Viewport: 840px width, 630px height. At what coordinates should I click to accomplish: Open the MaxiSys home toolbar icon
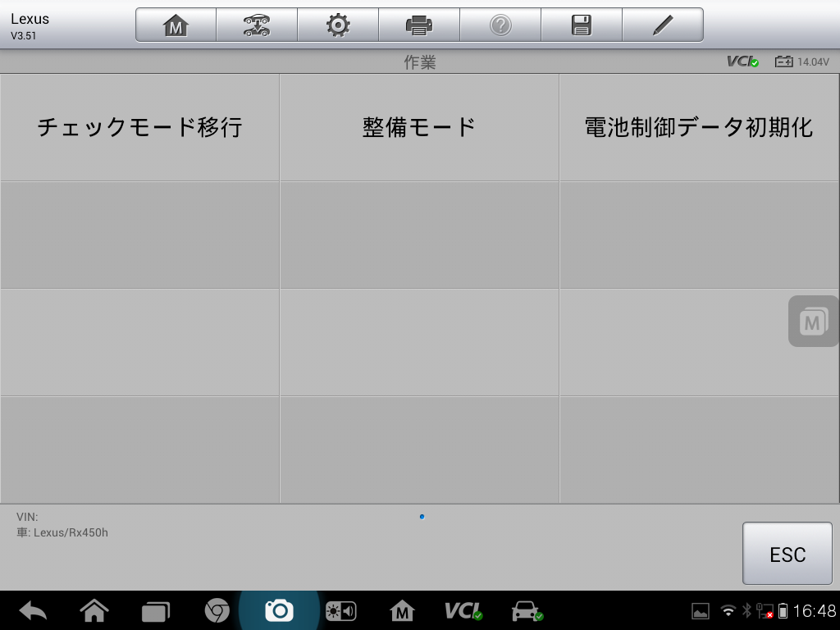click(x=174, y=24)
